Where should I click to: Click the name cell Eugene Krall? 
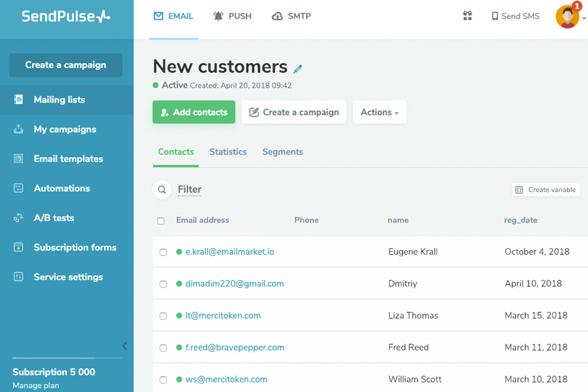(413, 252)
